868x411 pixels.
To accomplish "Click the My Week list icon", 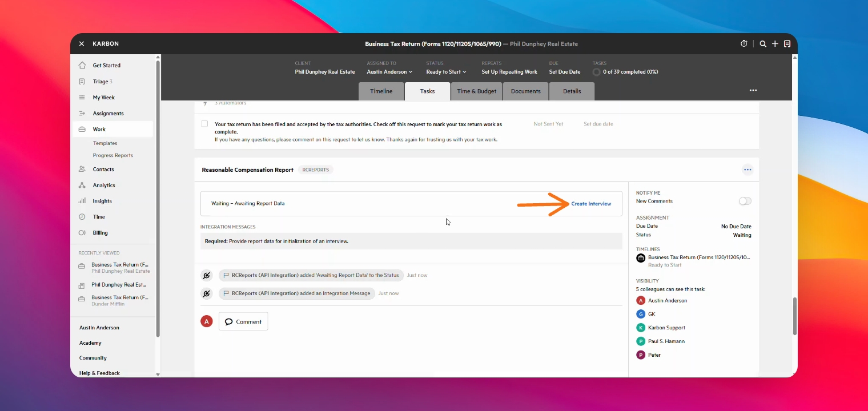I will [82, 98].
